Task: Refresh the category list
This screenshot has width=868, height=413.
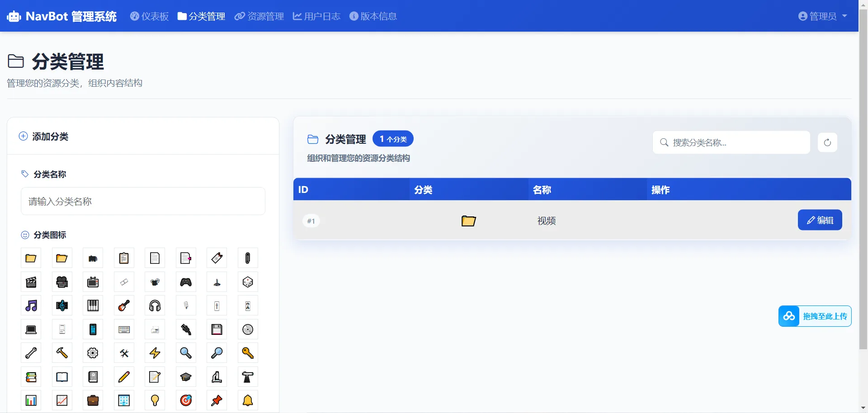Action: pyautogui.click(x=827, y=142)
